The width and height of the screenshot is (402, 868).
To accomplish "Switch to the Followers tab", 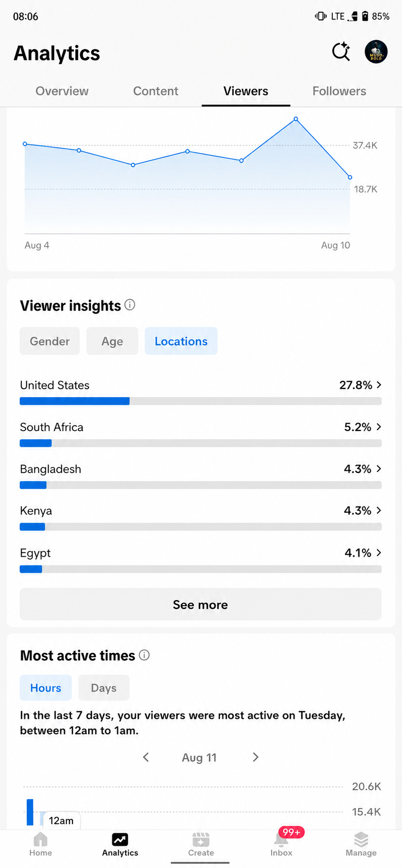I will pos(339,91).
